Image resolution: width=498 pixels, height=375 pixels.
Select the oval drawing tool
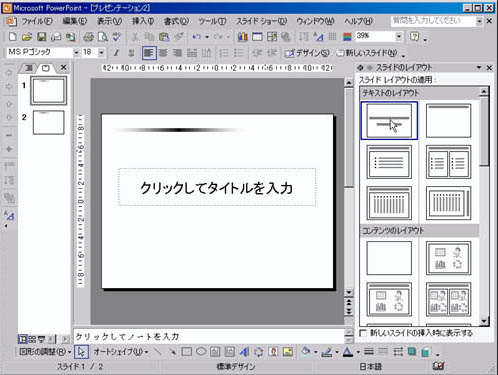(x=201, y=351)
